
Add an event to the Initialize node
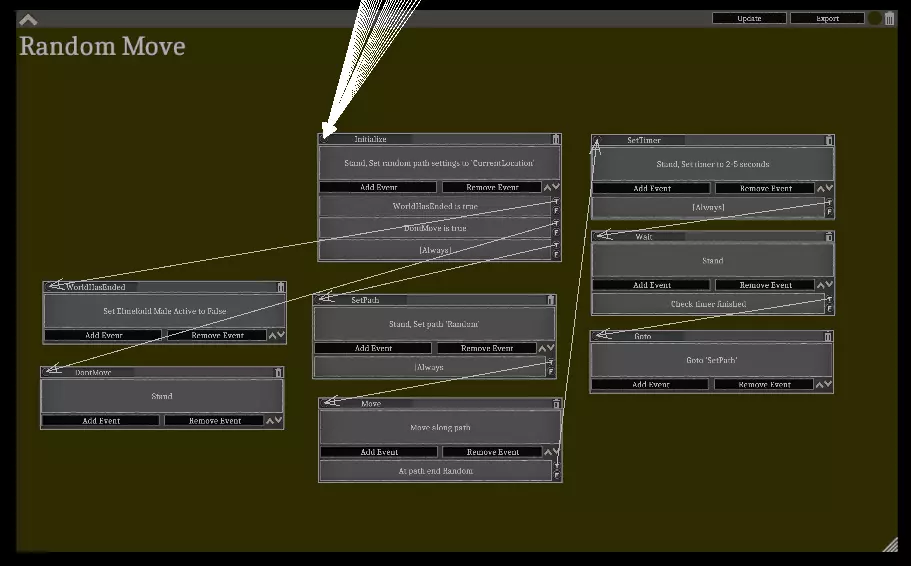point(378,187)
